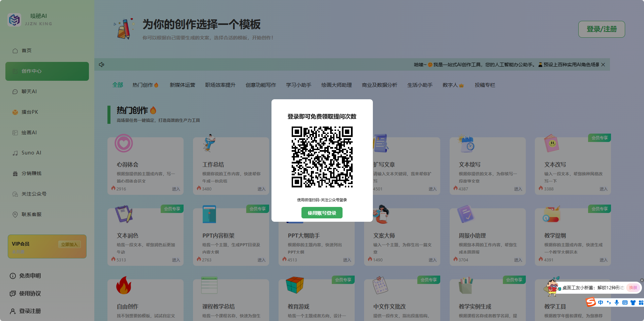Click the login QR code image
This screenshot has width=644, height=321.
click(322, 157)
